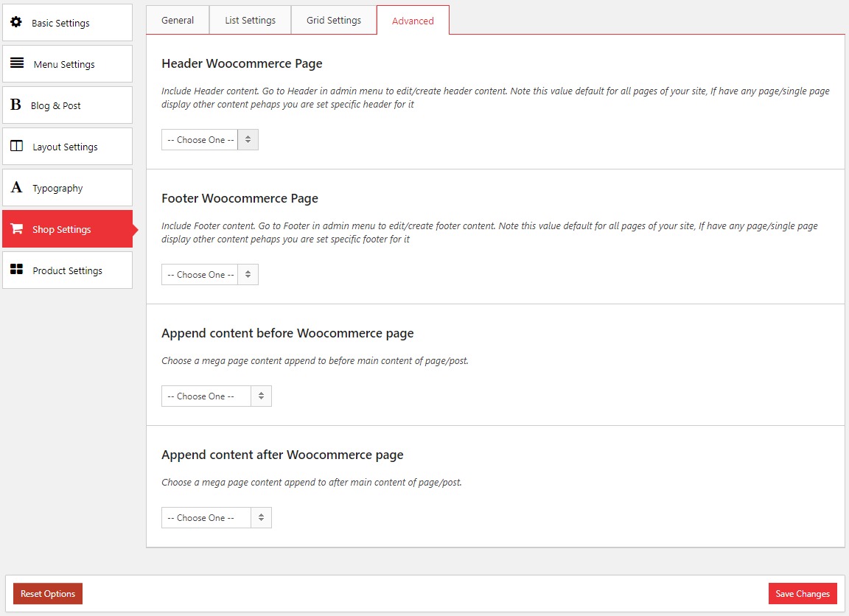Select the Shop Settings label
The image size is (849, 616).
(x=62, y=229)
